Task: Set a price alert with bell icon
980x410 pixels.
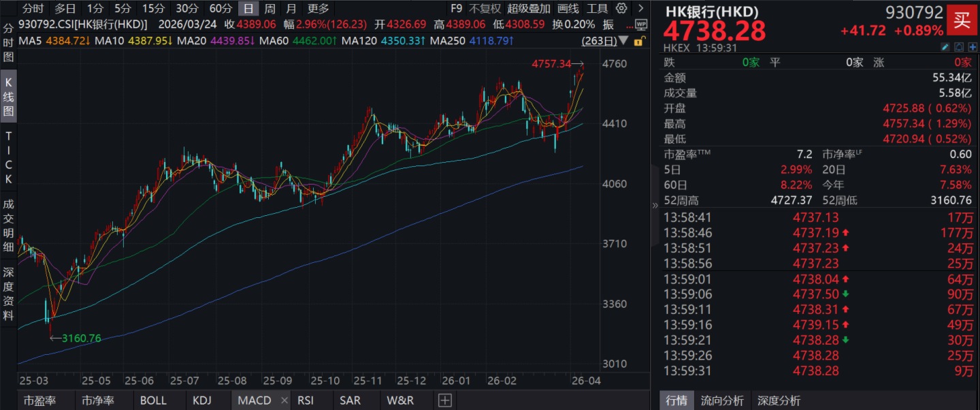Action: click(x=959, y=47)
